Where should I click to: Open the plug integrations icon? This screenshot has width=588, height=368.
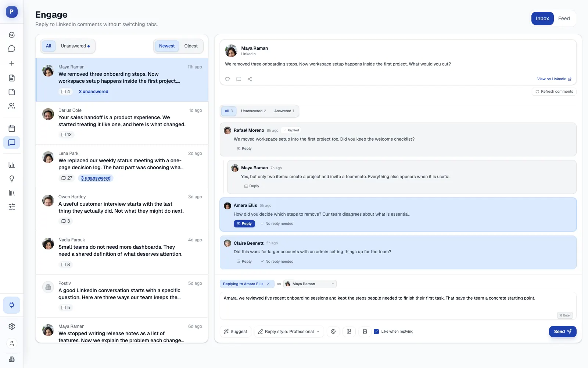[12, 305]
